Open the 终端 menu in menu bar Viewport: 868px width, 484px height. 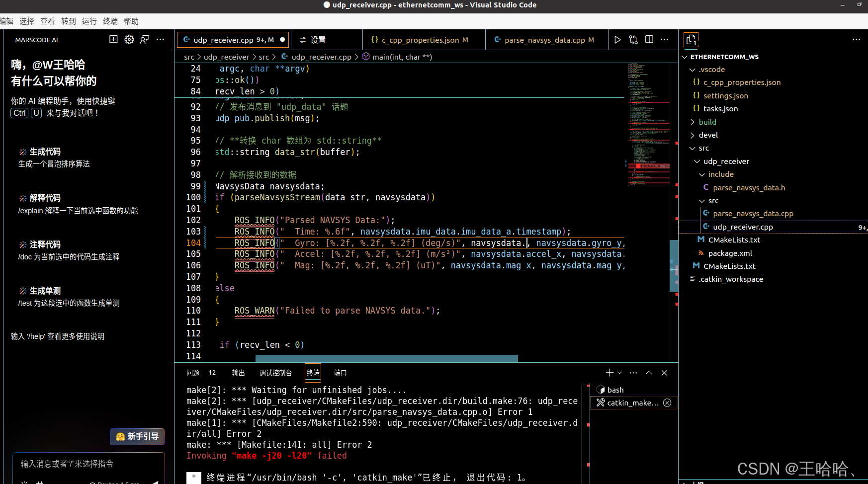pyautogui.click(x=110, y=21)
